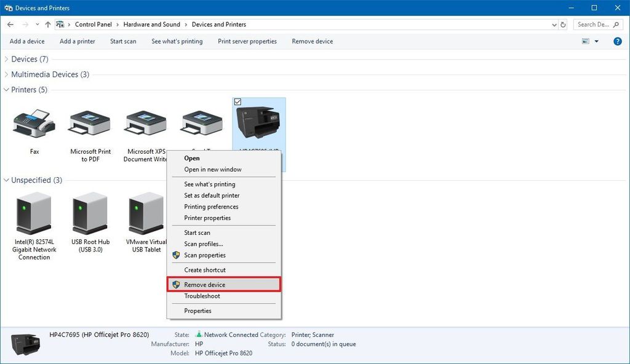Image resolution: width=630 pixels, height=364 pixels.
Task: Collapse the Printers (5) section
Action: [6, 89]
